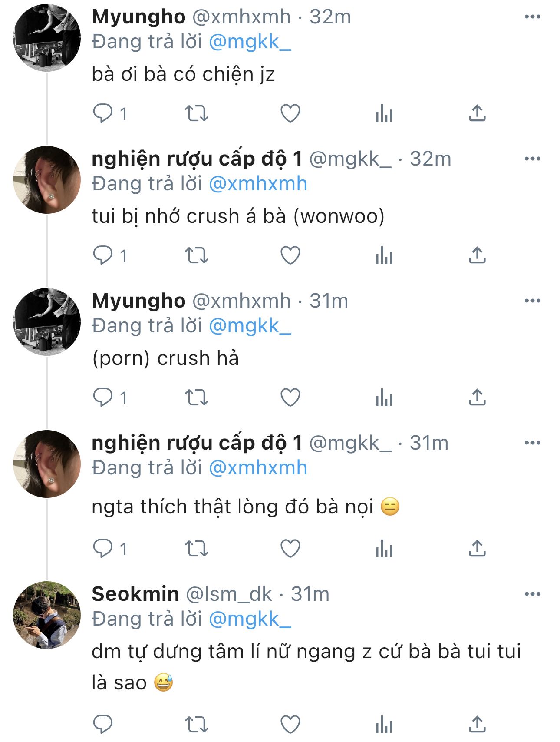
Task: Open more options on first Myungho tweet
Action: (532, 17)
